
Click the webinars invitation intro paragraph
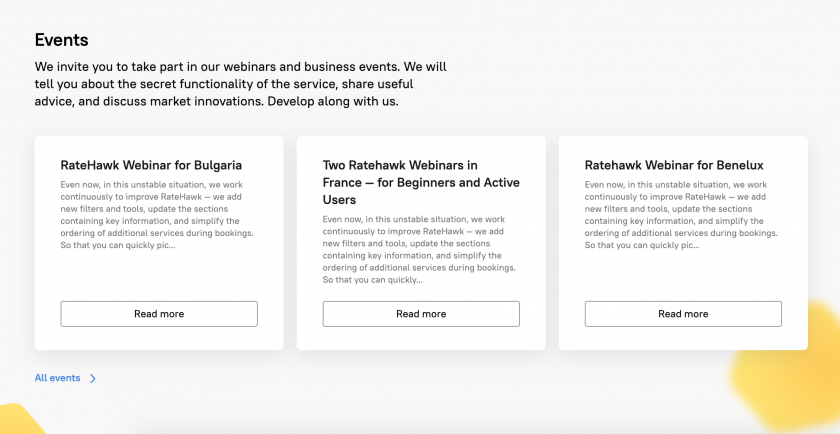241,84
